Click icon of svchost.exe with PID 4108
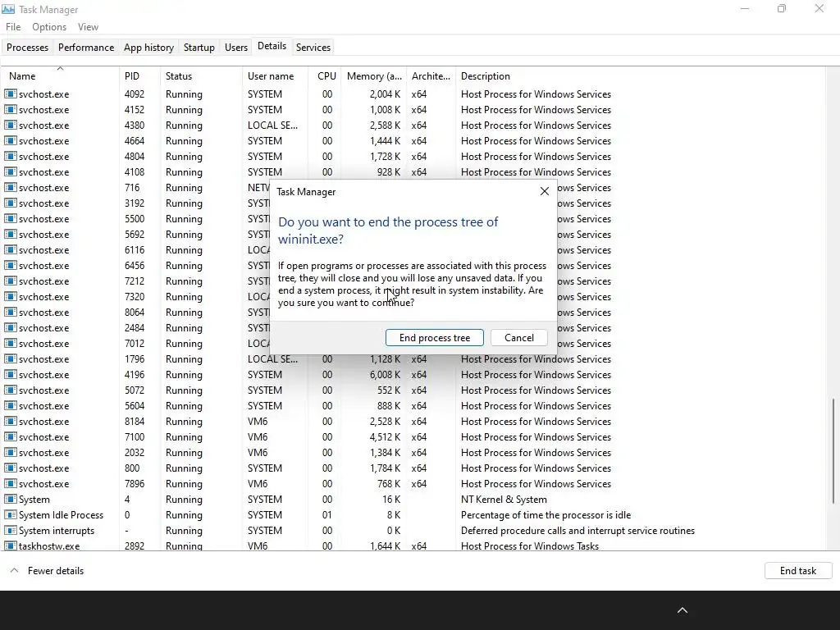Image resolution: width=840 pixels, height=630 pixels. (10, 171)
